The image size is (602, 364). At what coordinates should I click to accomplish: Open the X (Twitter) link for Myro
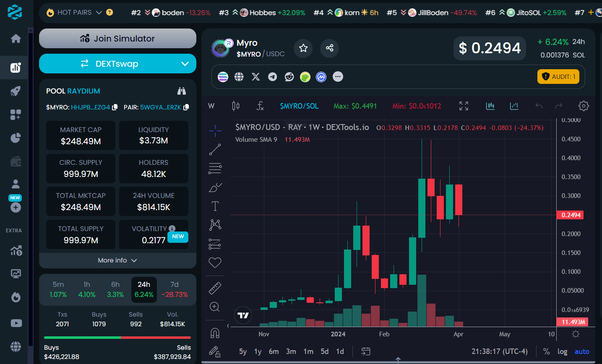255,77
